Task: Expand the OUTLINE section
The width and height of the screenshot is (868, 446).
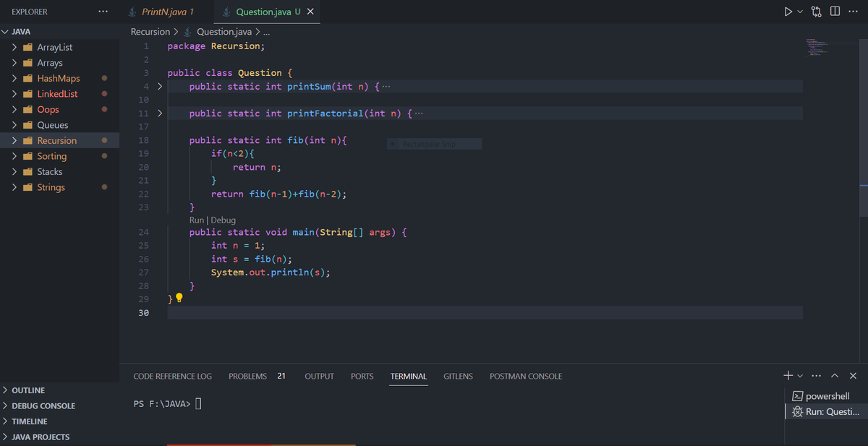Action: [x=28, y=390]
